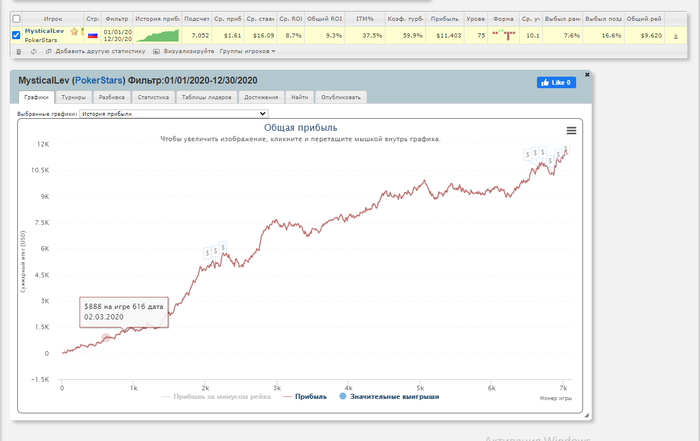The height and width of the screenshot is (441, 700).
Task: Click the Facebook Like button
Action: point(556,83)
